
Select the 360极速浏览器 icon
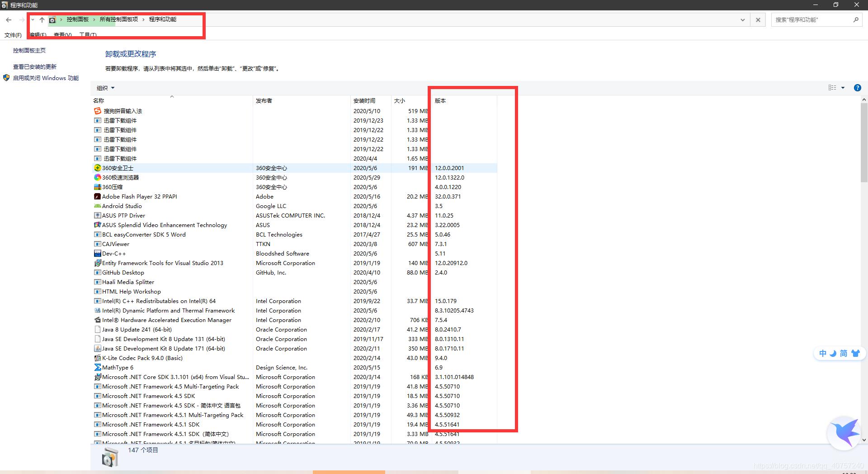(97, 177)
